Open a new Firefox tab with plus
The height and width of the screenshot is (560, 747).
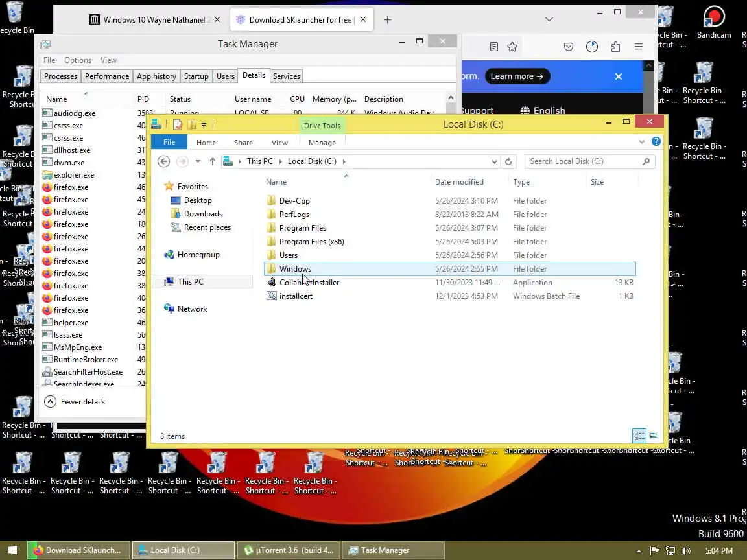[x=387, y=19]
